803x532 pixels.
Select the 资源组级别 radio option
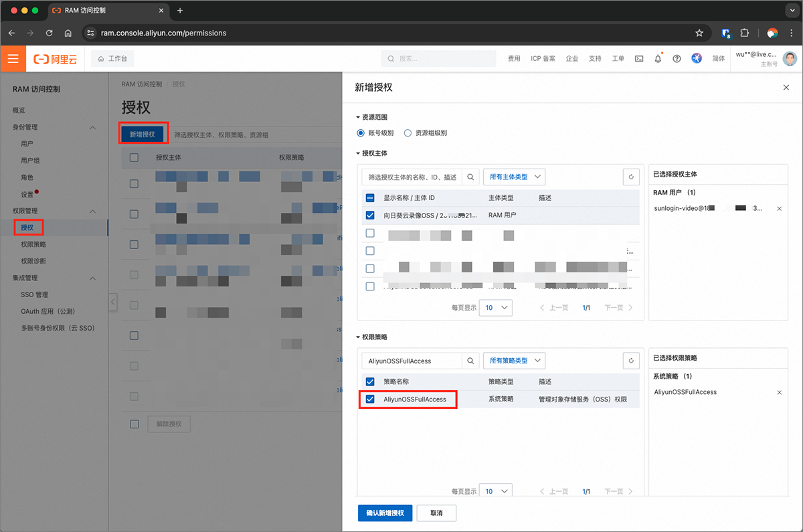[408, 133]
